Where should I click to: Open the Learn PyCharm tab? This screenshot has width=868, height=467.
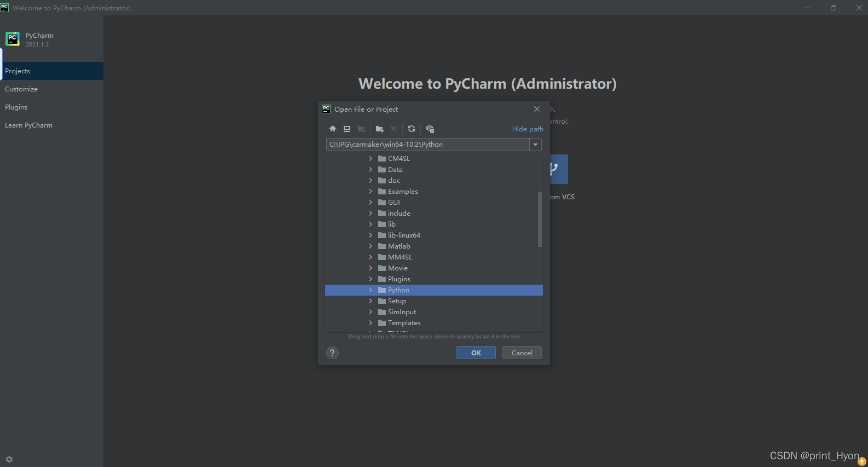click(x=51, y=125)
